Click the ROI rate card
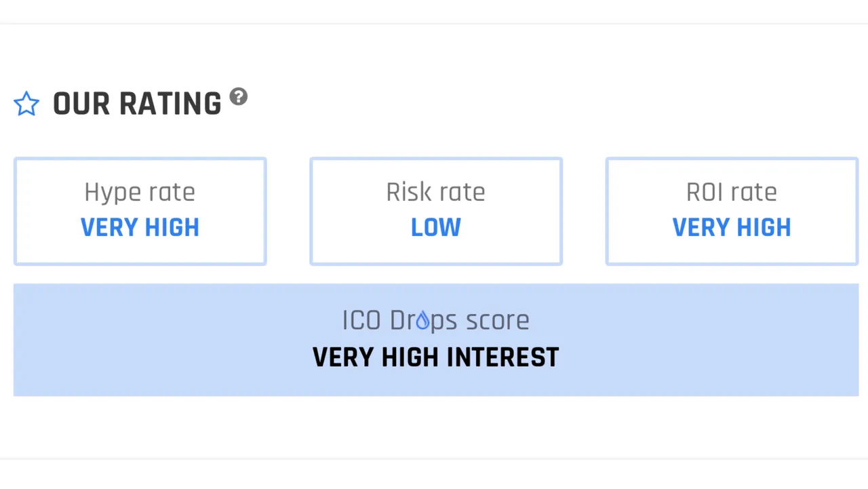 [732, 212]
